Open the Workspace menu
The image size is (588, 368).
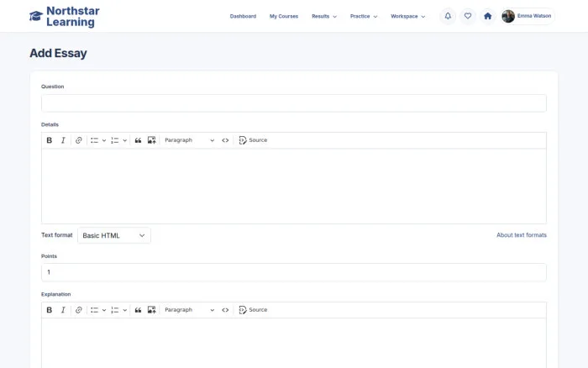[x=407, y=16]
